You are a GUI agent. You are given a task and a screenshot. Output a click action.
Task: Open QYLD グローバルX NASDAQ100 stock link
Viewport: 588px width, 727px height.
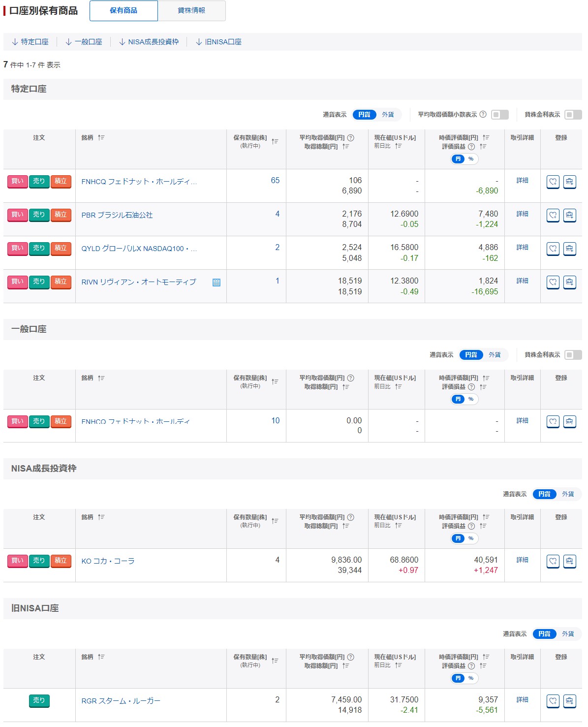pyautogui.click(x=139, y=249)
